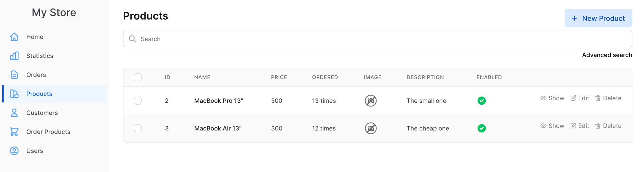Delete the MacBook Pro 13" product
The height and width of the screenshot is (172, 644).
click(608, 98)
